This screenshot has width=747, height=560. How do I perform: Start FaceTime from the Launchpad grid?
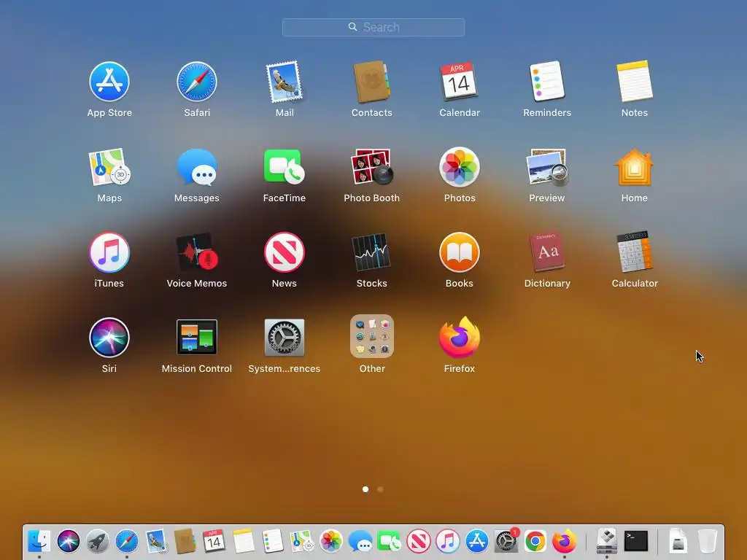(285, 167)
